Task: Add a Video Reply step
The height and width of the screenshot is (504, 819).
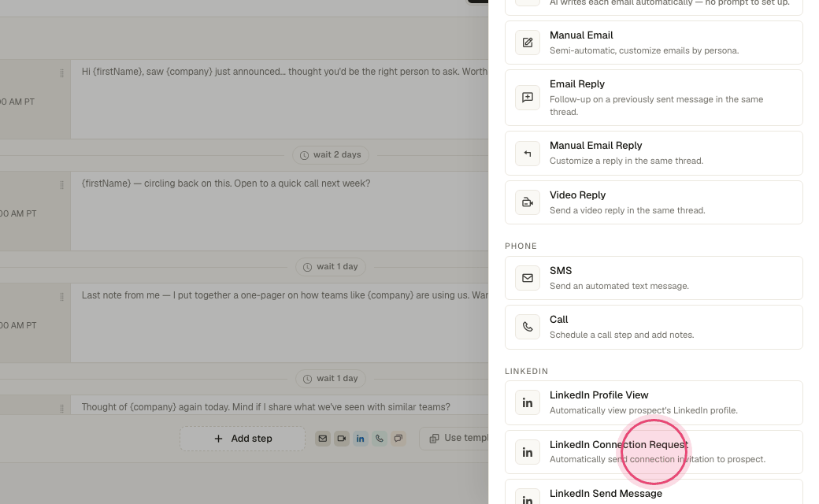Action: [654, 202]
